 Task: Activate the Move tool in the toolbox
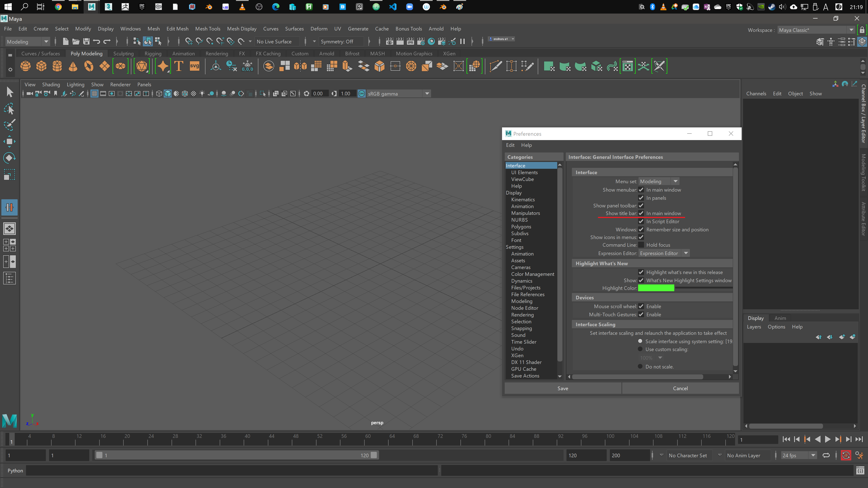(9, 141)
